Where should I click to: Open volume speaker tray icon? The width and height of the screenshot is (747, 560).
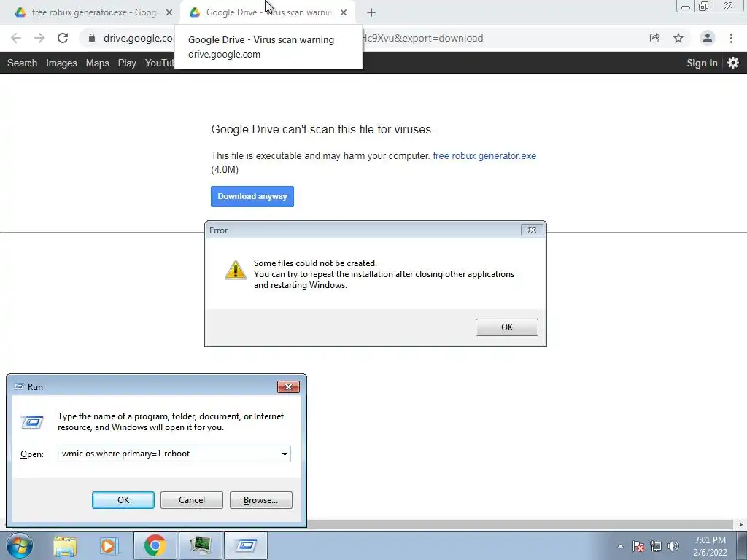coord(673,546)
